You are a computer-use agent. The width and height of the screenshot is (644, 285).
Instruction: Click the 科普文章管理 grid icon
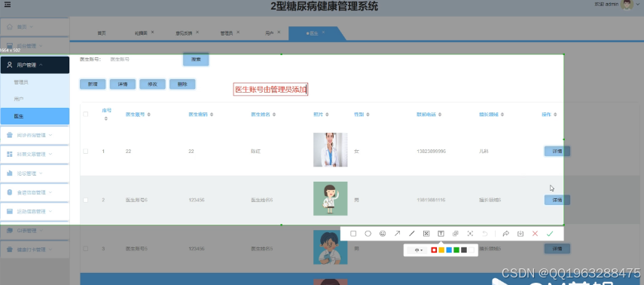(x=10, y=154)
